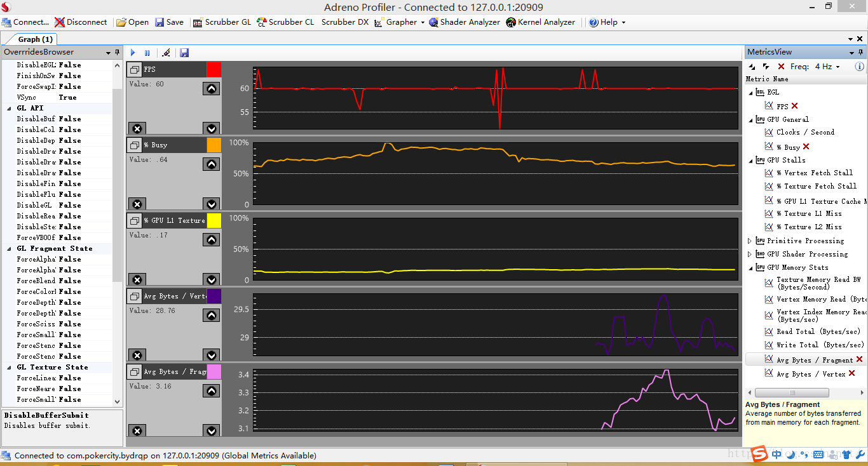The width and height of the screenshot is (868, 466).
Task: Open the pink Avg Bytes / Fragment swatch
Action: click(214, 371)
